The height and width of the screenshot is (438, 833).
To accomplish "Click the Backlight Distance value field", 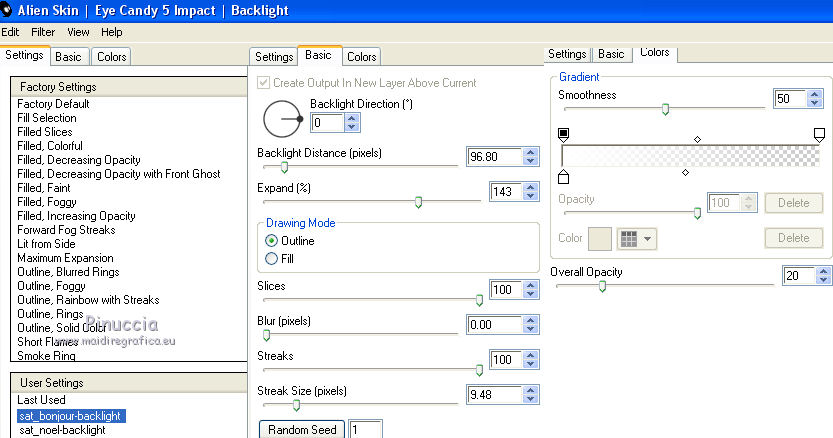I will click(495, 156).
